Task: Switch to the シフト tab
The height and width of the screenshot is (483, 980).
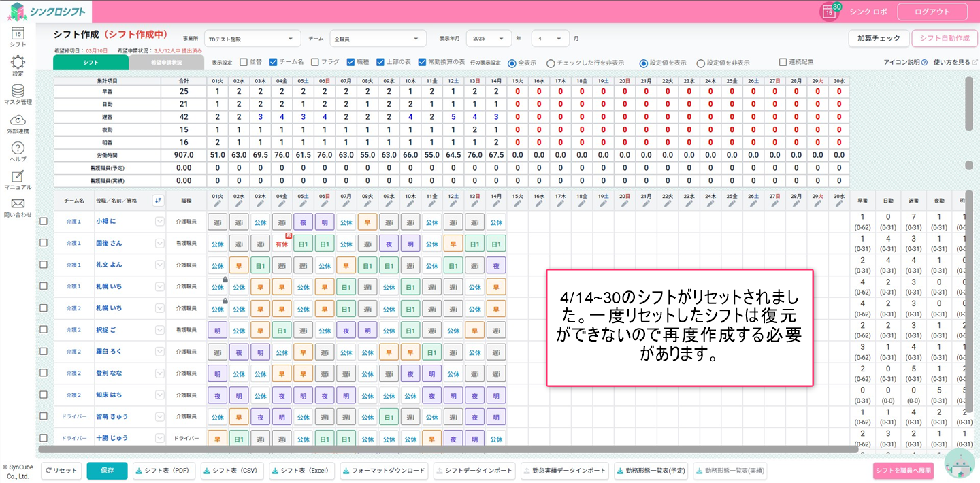Action: coord(91,63)
